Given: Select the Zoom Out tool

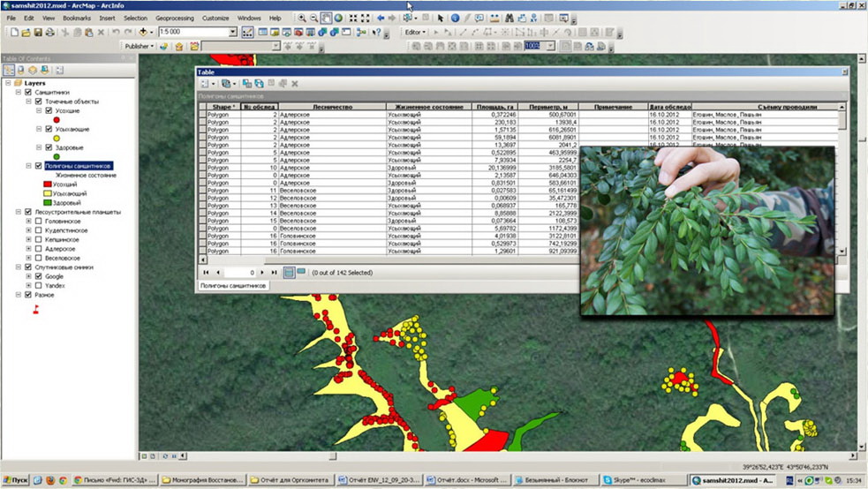Looking at the screenshot, I should pyautogui.click(x=313, y=19).
